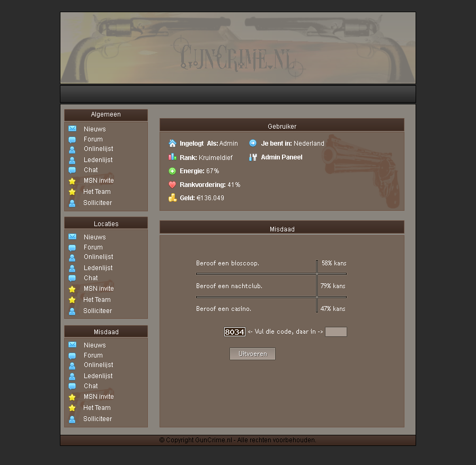Click user icon beside Ledenlijst in Misdaad menu

point(72,377)
